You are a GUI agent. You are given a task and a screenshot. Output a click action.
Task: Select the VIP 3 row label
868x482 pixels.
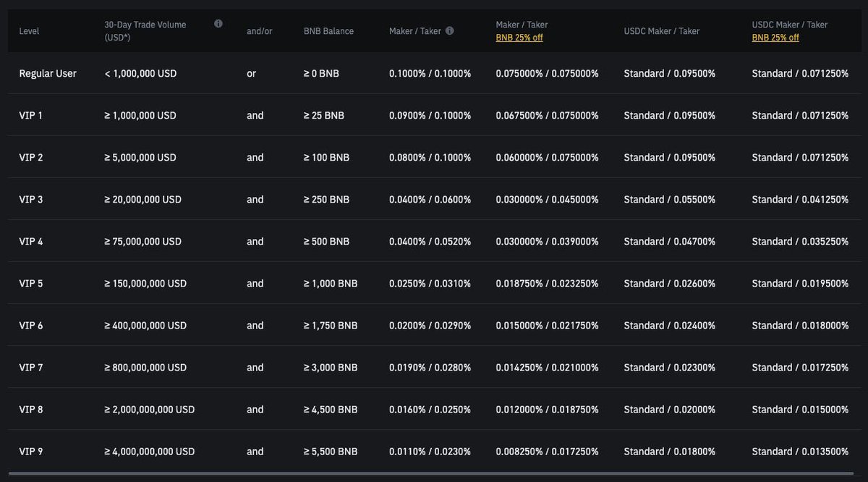(x=31, y=199)
